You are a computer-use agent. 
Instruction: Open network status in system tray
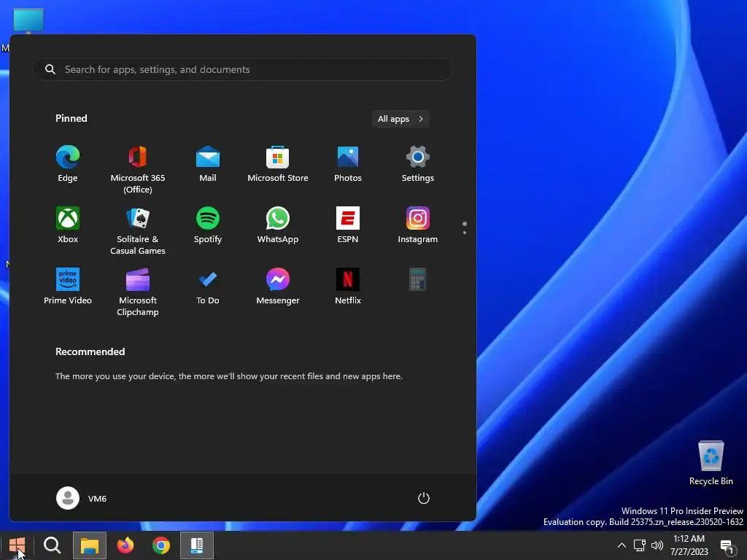[639, 545]
